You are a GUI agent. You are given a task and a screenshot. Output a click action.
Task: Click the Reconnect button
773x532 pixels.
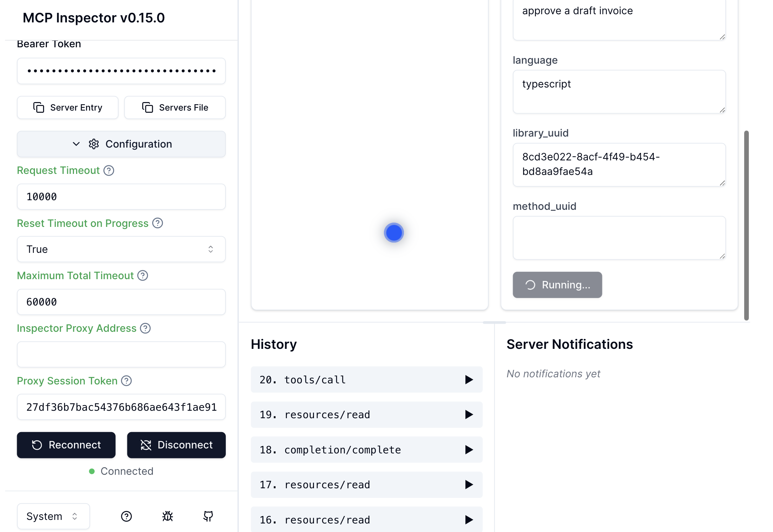(66, 445)
